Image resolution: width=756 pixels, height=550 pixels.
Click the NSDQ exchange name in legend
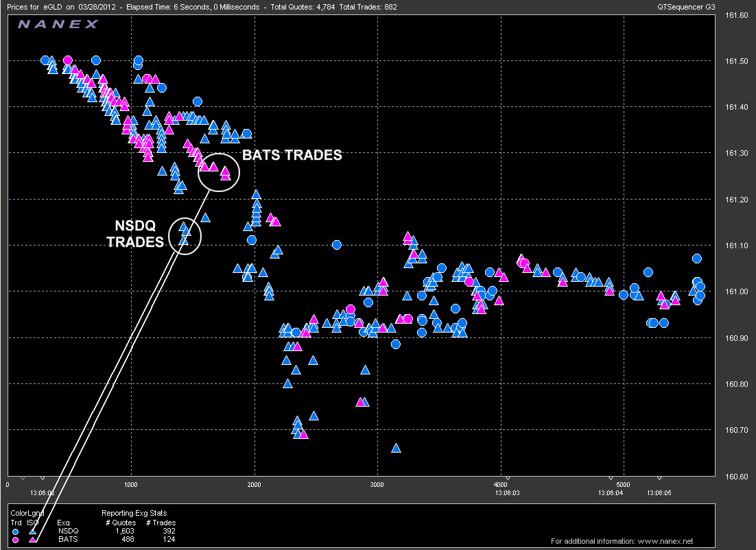click(x=69, y=531)
